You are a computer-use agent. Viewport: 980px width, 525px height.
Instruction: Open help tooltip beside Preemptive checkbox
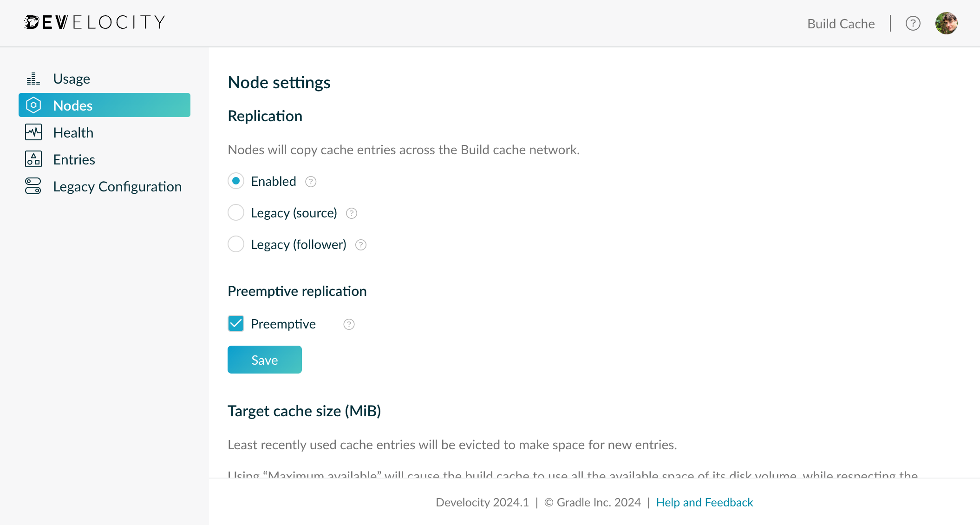tap(348, 324)
